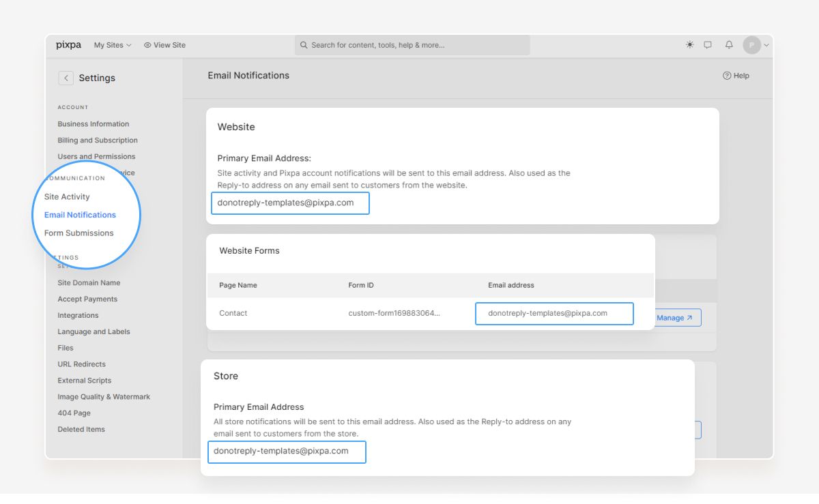
Task: Click the P profile avatar icon
Action: (x=753, y=44)
